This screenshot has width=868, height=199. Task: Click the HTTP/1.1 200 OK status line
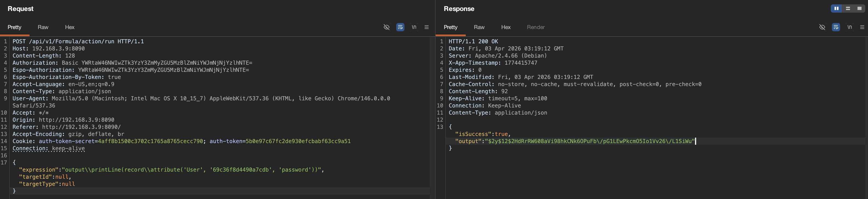pyautogui.click(x=473, y=41)
